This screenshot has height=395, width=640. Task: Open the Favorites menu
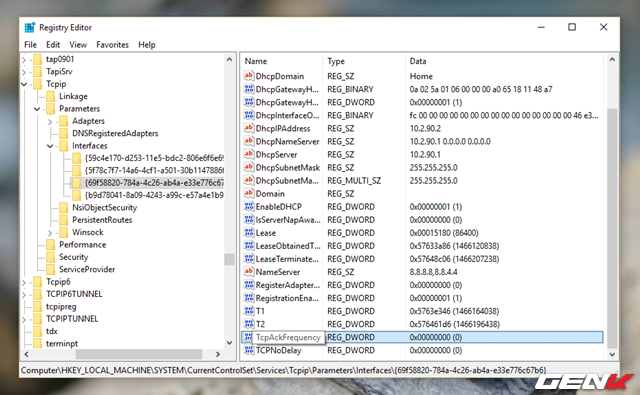(x=112, y=44)
